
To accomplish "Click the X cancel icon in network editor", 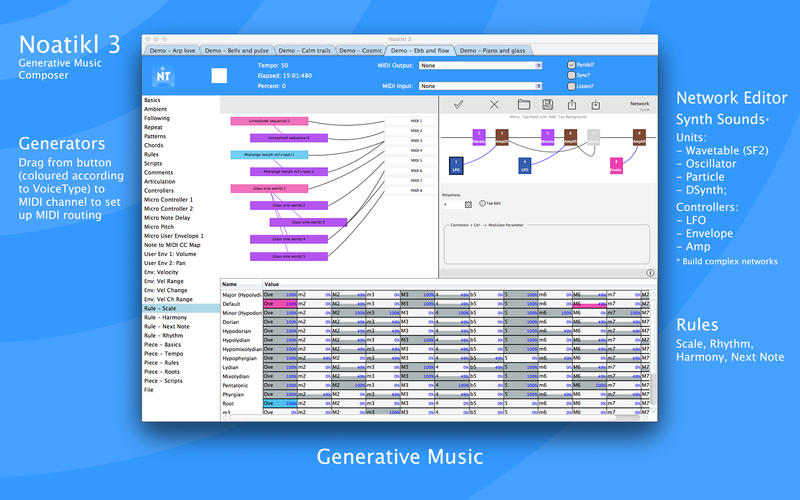I will tap(493, 104).
